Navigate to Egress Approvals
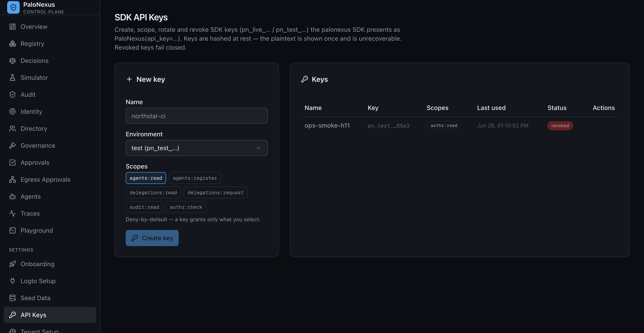644x333 pixels. (50, 179)
